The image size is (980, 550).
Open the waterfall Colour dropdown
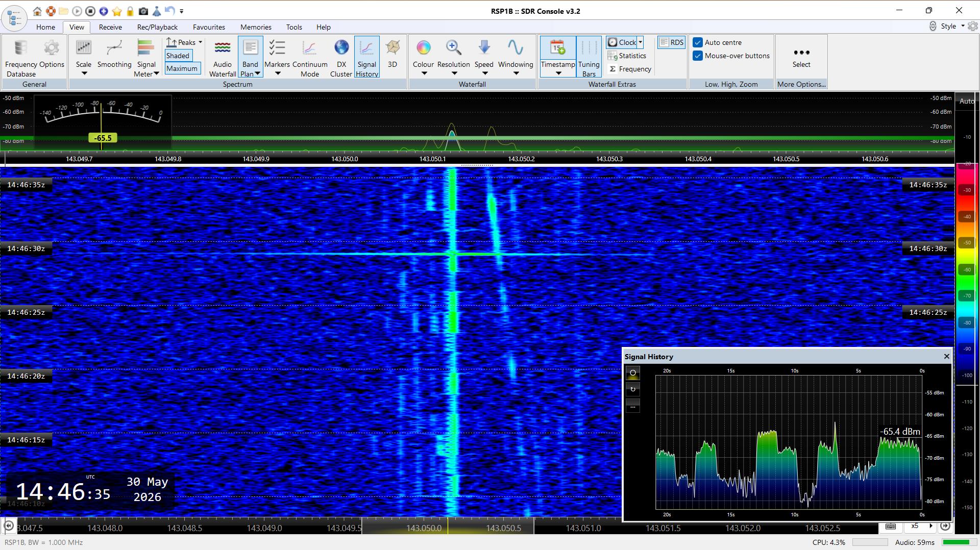tap(423, 58)
